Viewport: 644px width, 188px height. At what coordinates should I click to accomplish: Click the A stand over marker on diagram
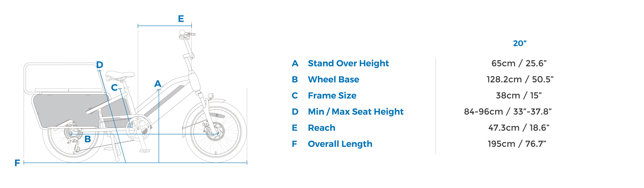[158, 84]
